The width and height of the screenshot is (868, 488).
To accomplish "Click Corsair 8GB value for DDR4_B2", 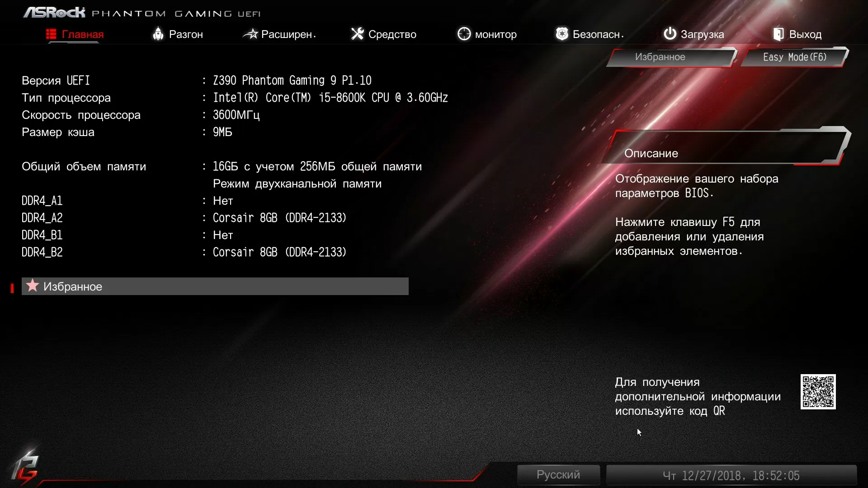I will tap(279, 252).
